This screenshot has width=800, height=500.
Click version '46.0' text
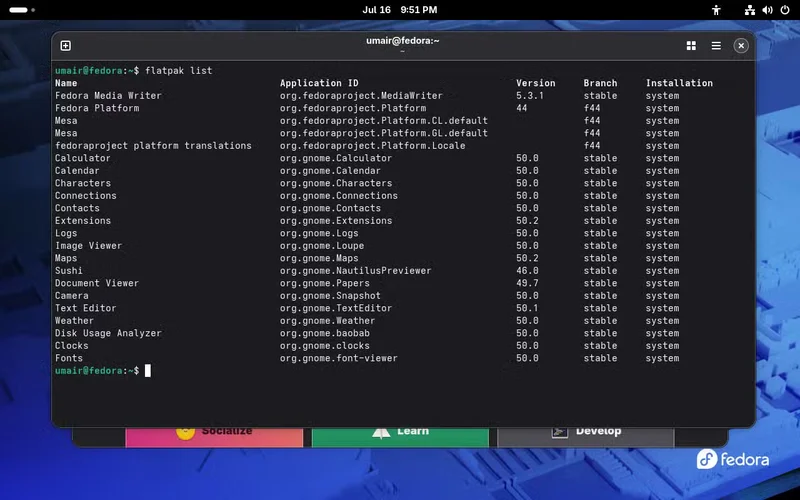[527, 270]
